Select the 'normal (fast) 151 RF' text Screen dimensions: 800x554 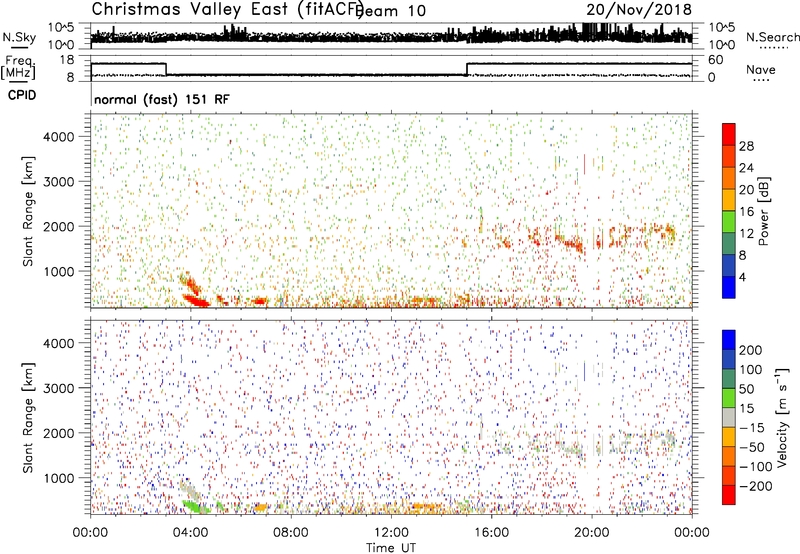(x=162, y=99)
